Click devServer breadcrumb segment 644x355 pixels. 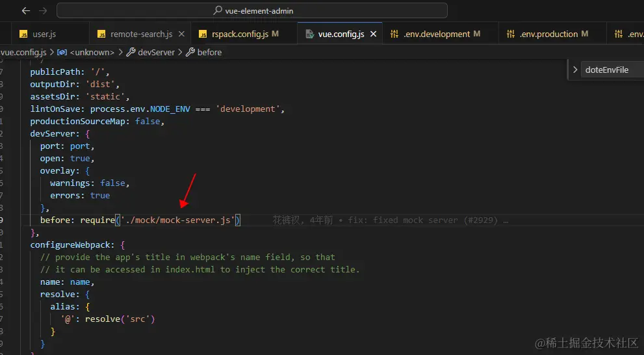[156, 52]
